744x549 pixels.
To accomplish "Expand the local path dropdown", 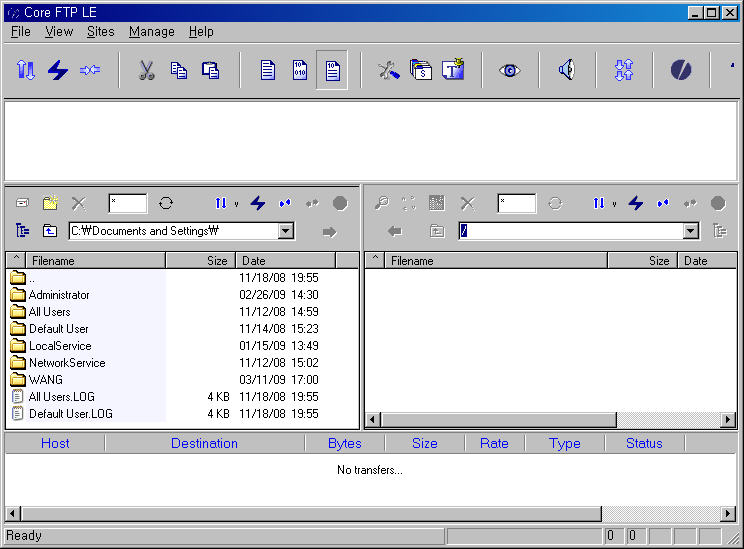I will [x=286, y=231].
